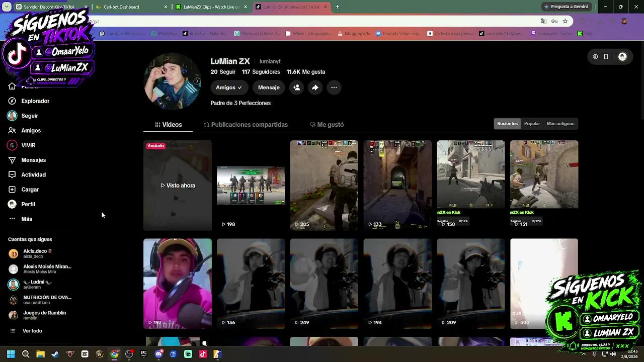Screen dimensions: 644x362
Task: Open the video with 151 views
Action: 544,186
